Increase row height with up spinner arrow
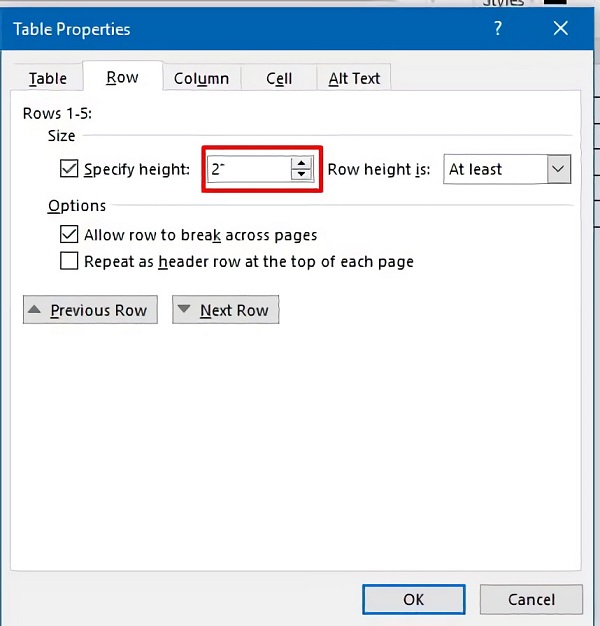 pyautogui.click(x=301, y=163)
